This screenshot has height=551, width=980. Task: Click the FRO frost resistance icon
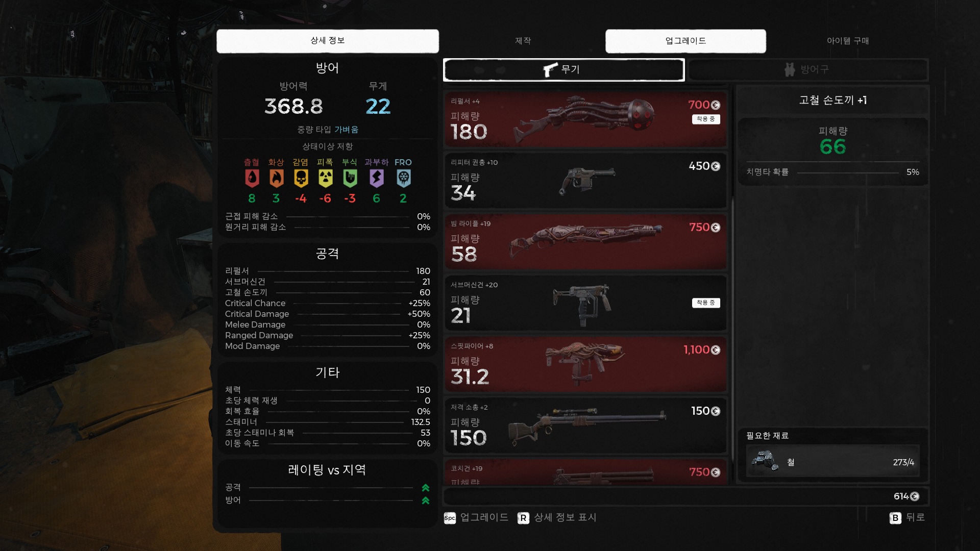[x=403, y=178]
